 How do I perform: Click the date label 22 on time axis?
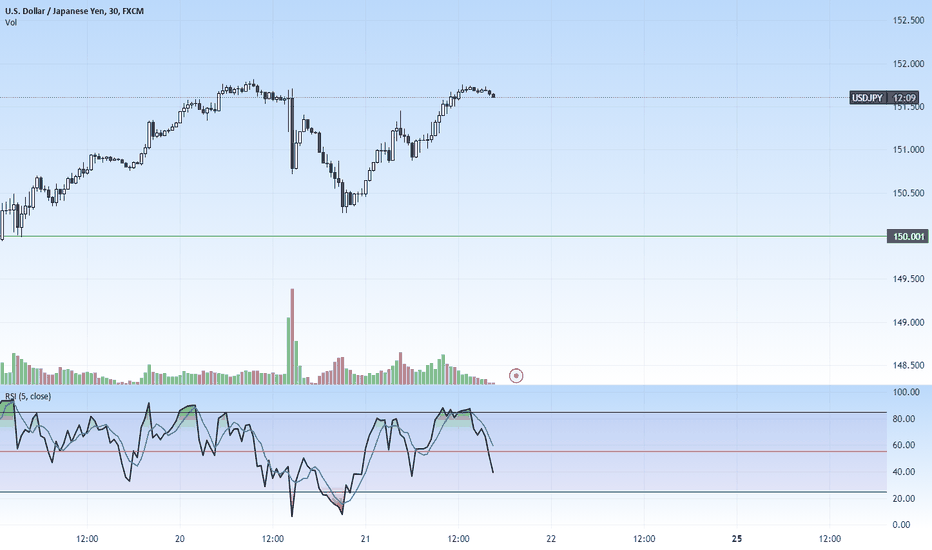(551, 539)
